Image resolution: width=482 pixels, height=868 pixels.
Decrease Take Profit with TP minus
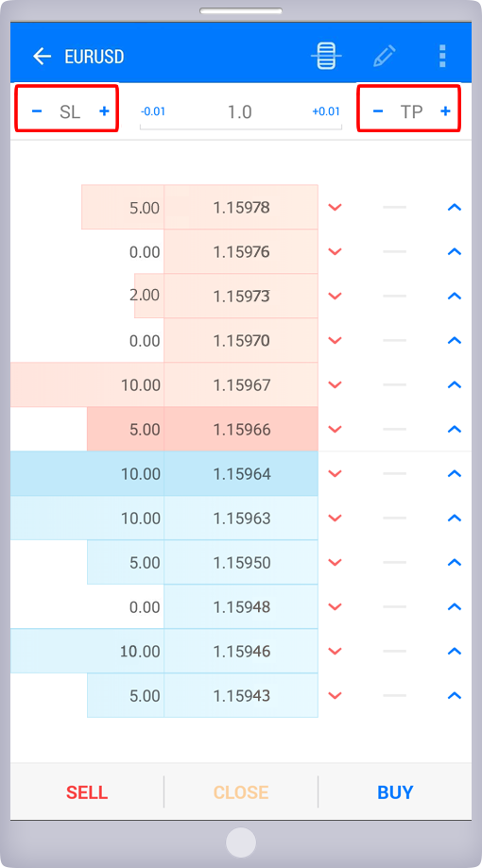[378, 111]
